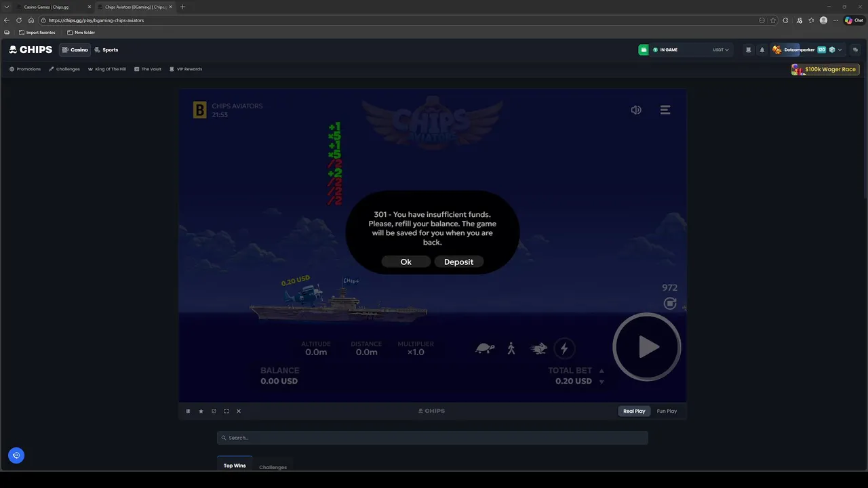Decrease total bet with down arrow
Image resolution: width=868 pixels, height=488 pixels.
pos(601,382)
